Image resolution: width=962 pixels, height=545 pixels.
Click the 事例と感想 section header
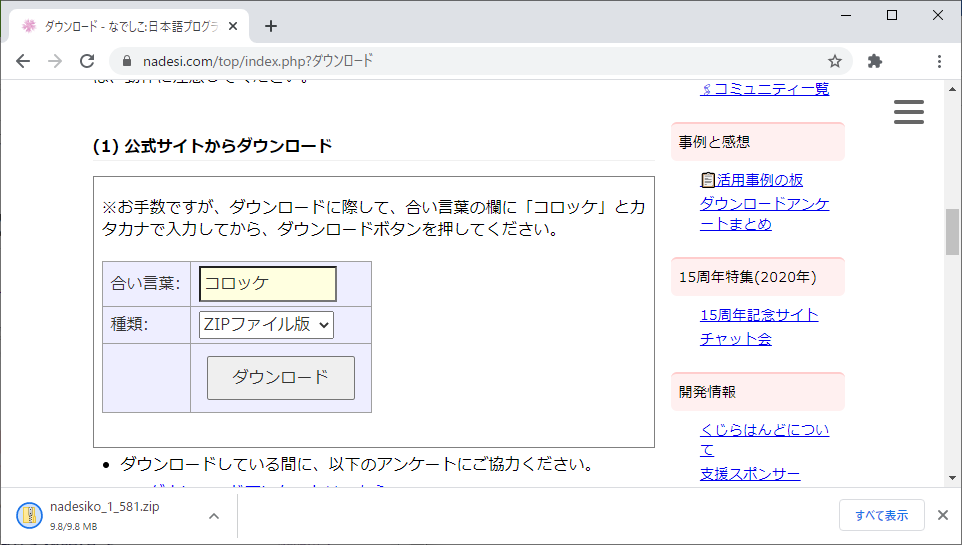758,142
